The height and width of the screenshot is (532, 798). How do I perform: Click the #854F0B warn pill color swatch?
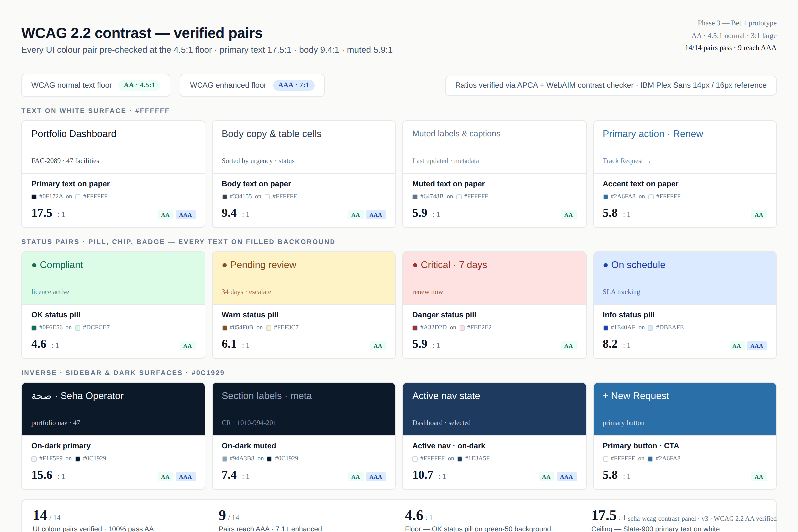click(225, 328)
